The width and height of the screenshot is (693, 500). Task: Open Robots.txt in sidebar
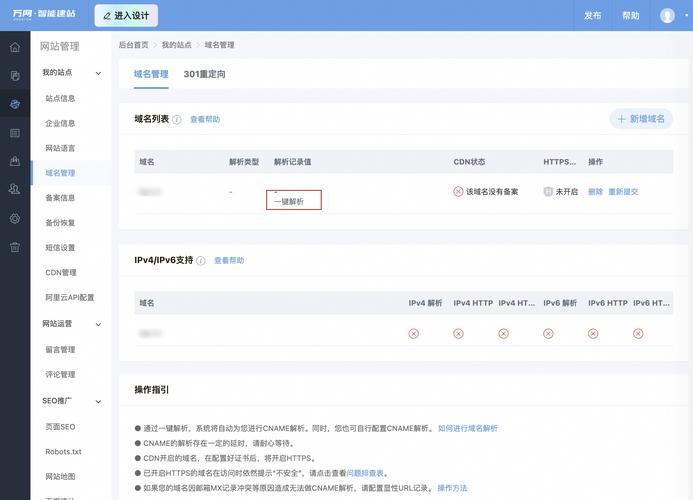pos(63,451)
